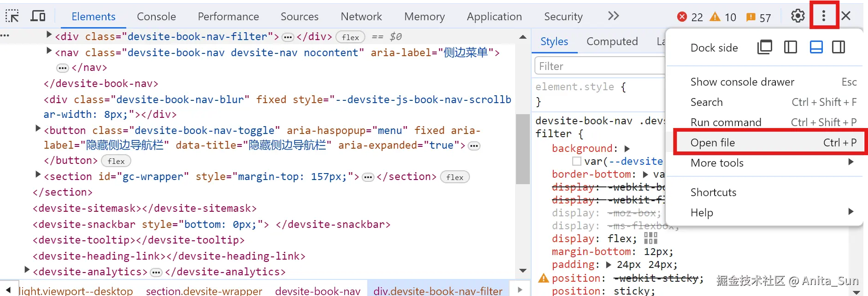Select div.devsite-book-nav-filter breadcrumb
Viewport: 868px width, 296px height.
[x=438, y=290]
